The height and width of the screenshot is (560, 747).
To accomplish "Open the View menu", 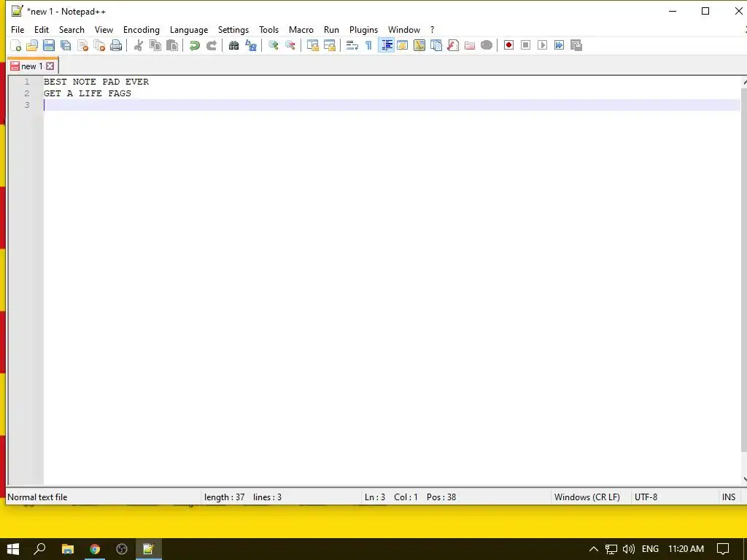I will tap(104, 29).
